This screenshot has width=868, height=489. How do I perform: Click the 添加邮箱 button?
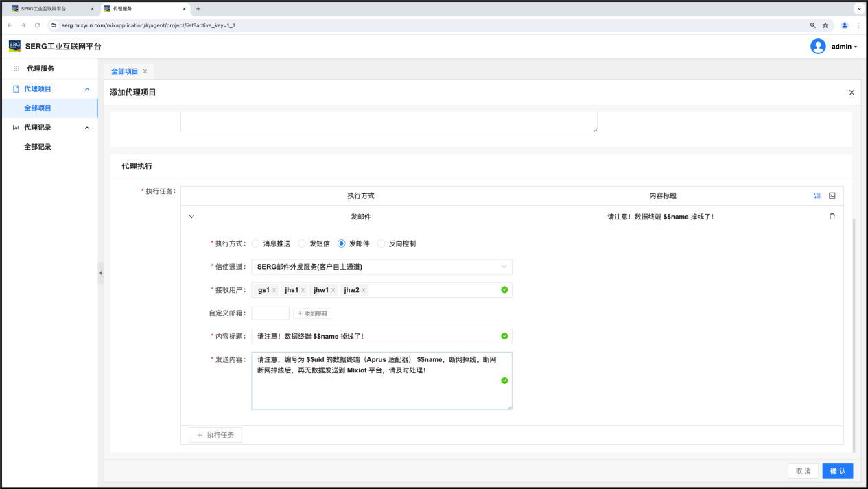click(x=312, y=313)
